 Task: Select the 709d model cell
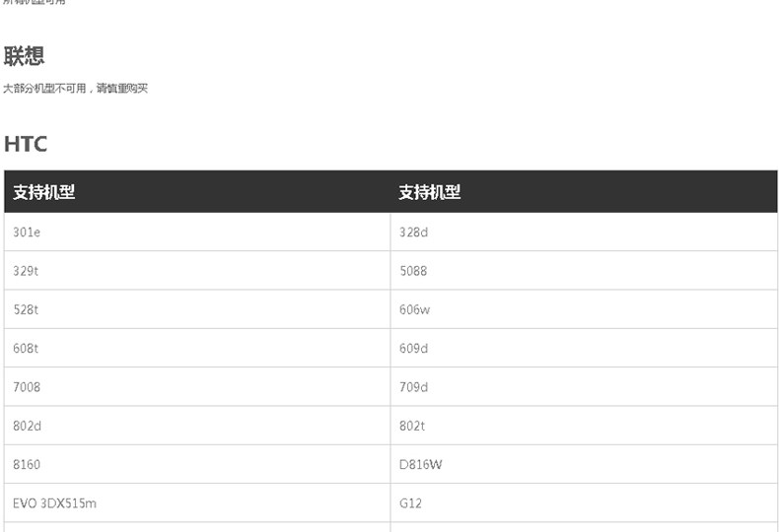[414, 387]
